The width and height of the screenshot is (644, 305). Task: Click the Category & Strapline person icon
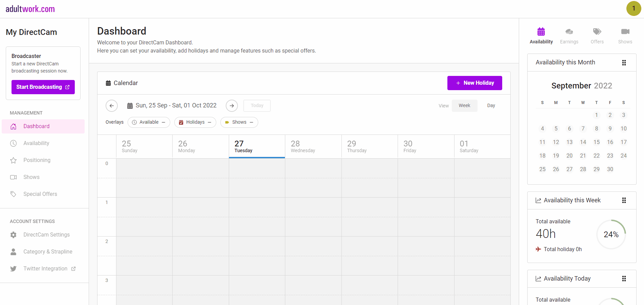tap(14, 252)
